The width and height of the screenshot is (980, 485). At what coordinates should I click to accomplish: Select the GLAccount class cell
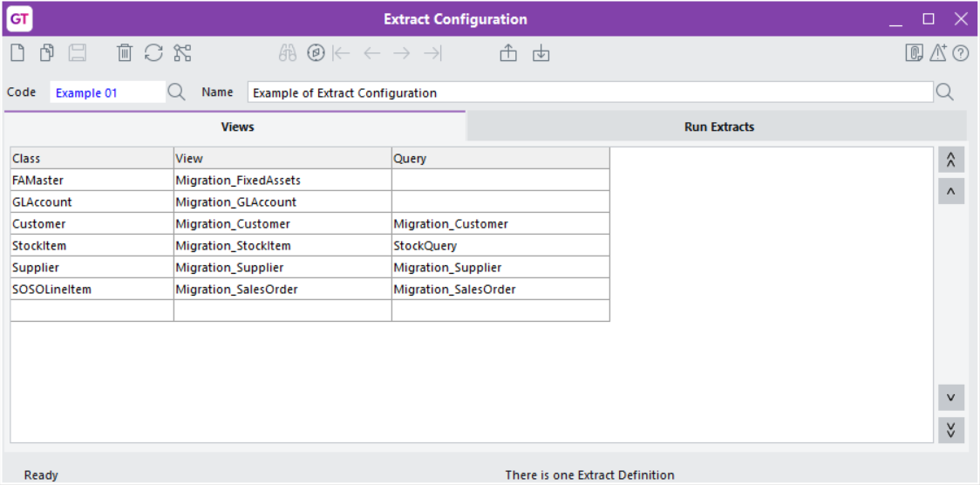(x=92, y=202)
